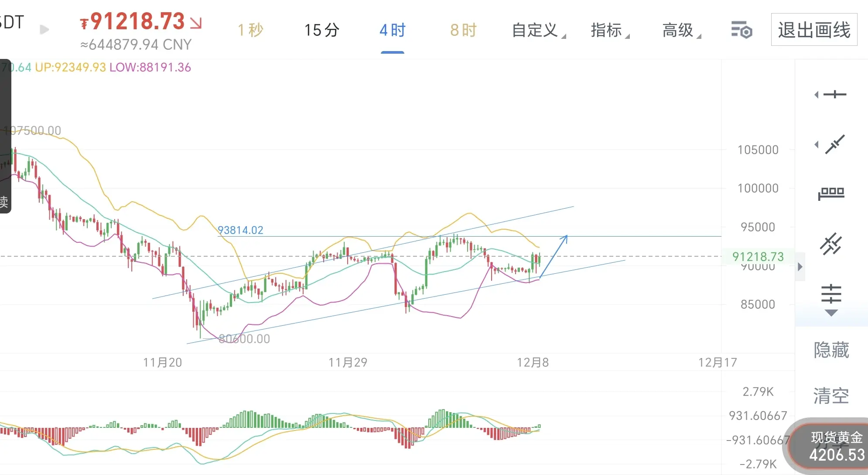Screen dimensions: 868x475
Task: Expand the price axis side arrow
Action: click(800, 267)
